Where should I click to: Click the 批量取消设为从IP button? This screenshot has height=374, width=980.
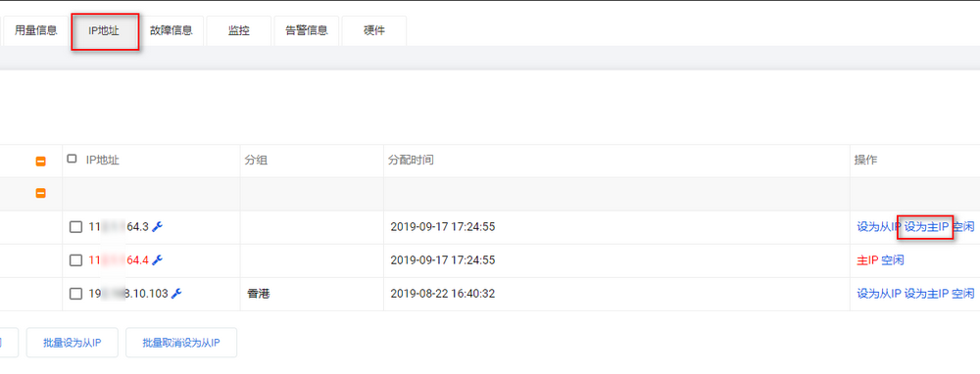pos(181,343)
